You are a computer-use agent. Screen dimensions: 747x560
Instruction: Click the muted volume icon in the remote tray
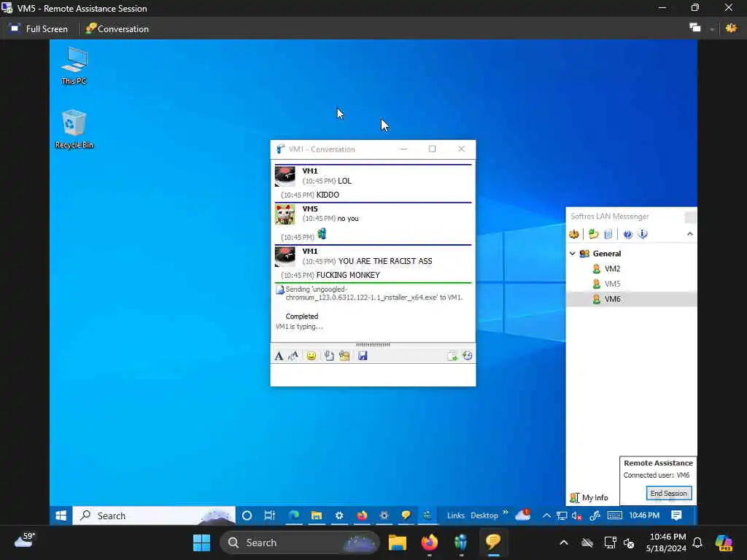(577, 516)
